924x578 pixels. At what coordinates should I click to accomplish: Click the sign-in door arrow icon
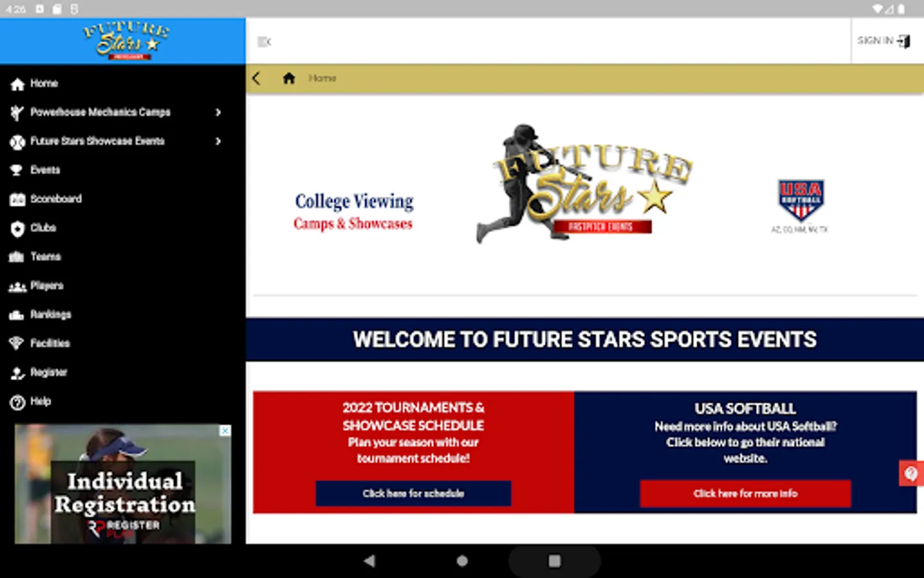904,41
